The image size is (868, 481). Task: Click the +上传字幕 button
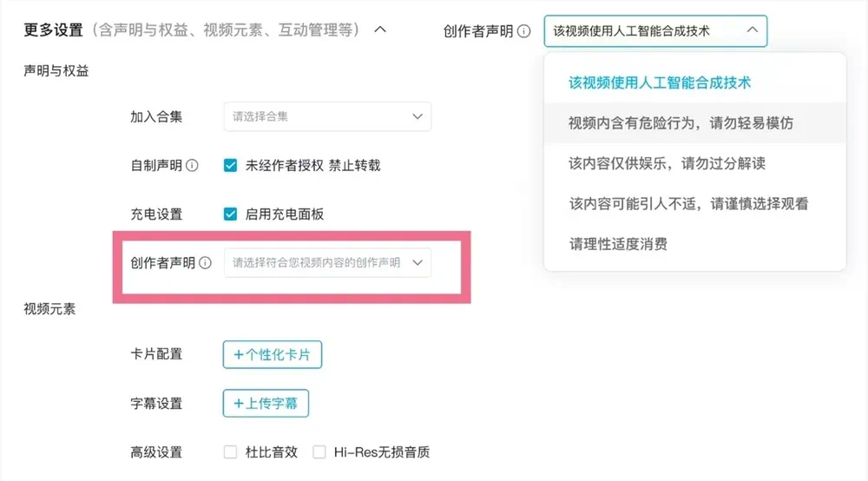[266, 404]
